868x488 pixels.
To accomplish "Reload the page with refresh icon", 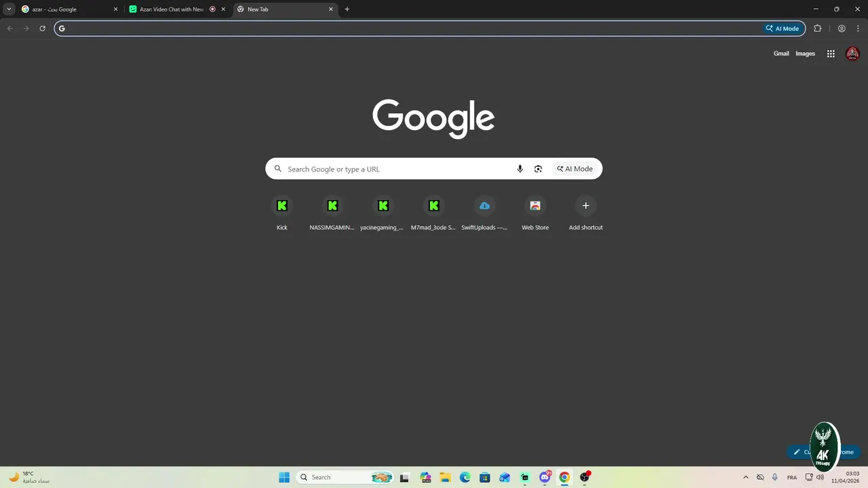I will (x=42, y=28).
